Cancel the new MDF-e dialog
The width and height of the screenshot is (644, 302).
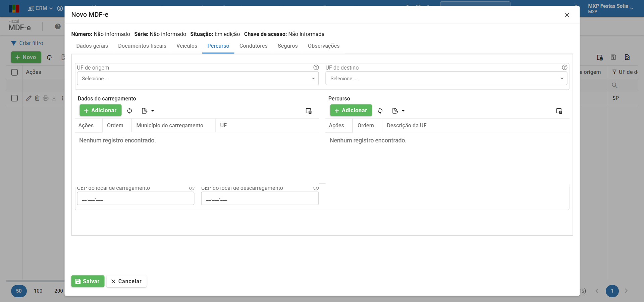click(x=126, y=282)
